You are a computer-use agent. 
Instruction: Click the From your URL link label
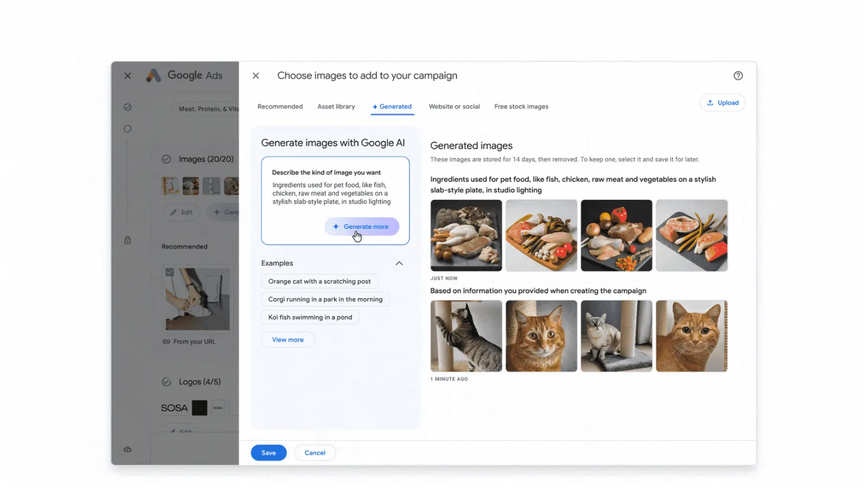point(194,342)
